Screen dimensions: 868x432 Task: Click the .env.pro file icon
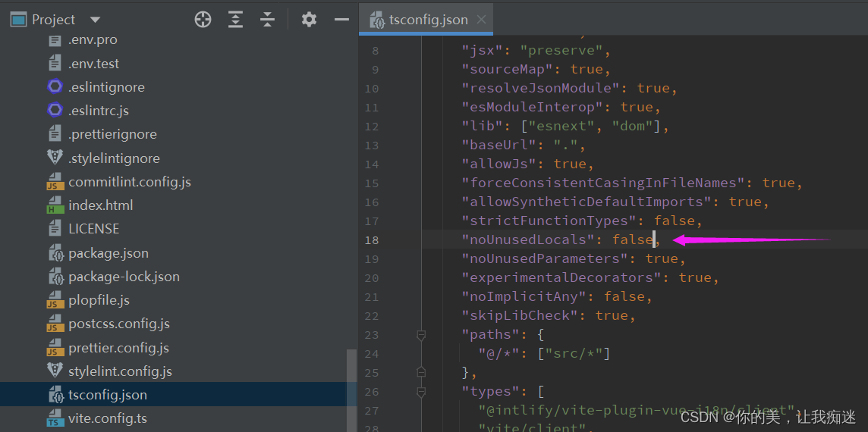click(x=55, y=40)
